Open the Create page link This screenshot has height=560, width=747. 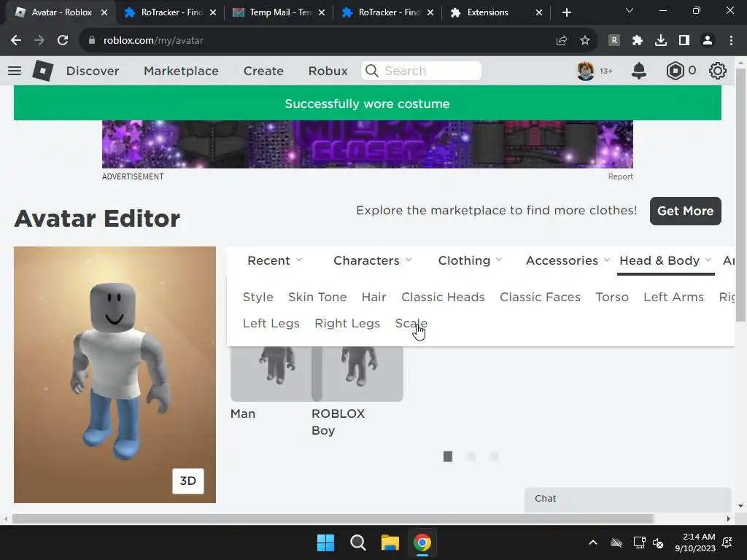[263, 71]
